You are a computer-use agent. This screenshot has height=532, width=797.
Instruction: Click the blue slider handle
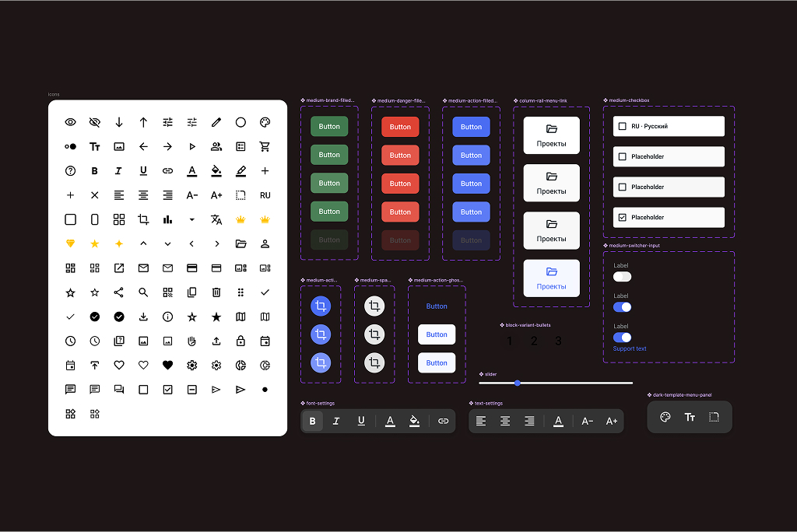518,383
